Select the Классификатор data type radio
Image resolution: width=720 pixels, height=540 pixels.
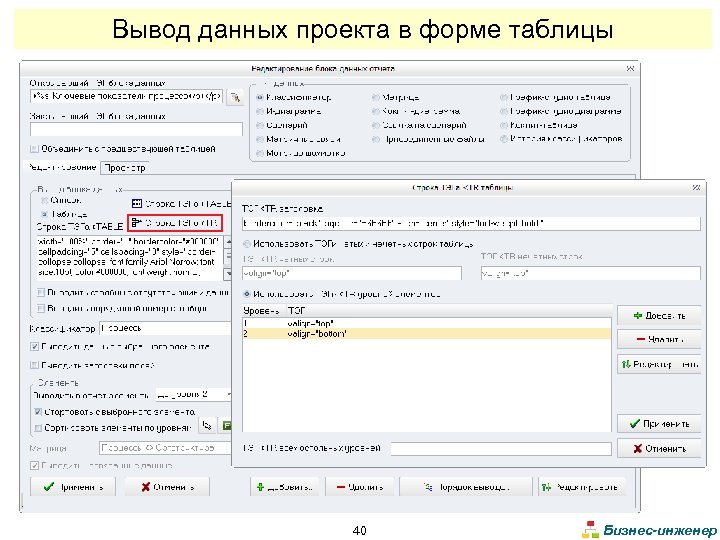[259, 97]
